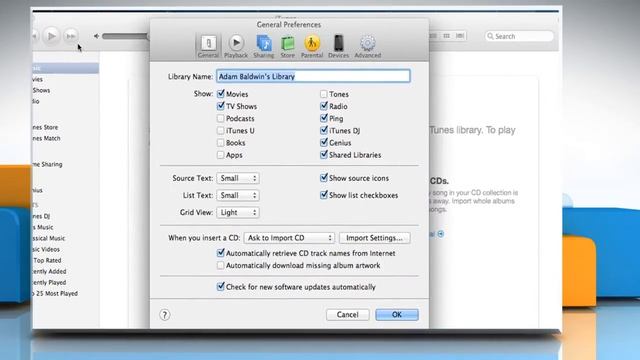Image resolution: width=640 pixels, height=360 pixels.
Task: Enable the Books checkbox
Action: [x=221, y=143]
